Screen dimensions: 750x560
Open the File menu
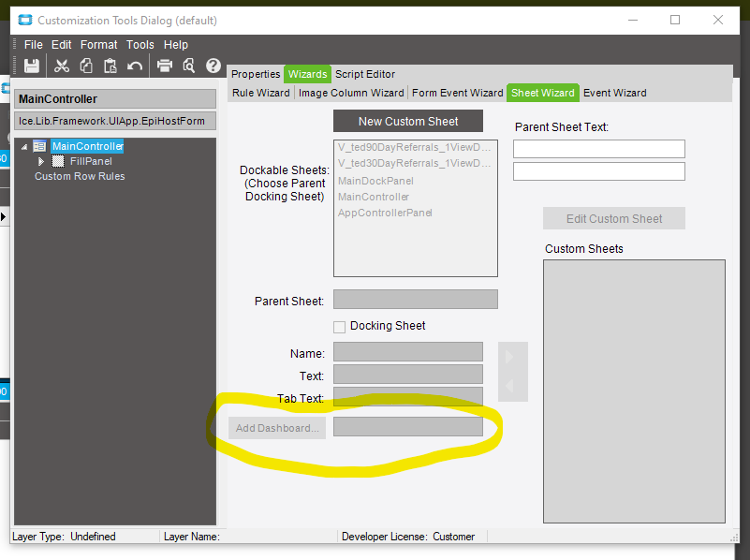[34, 45]
